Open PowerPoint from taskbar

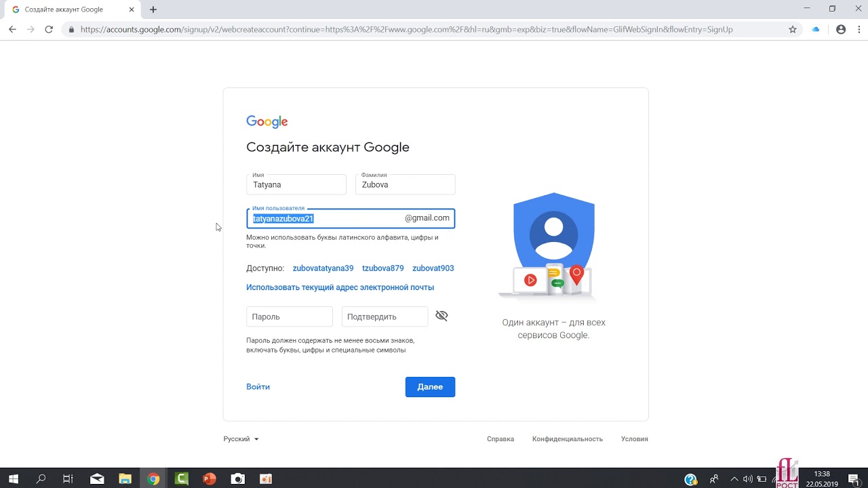coord(210,479)
